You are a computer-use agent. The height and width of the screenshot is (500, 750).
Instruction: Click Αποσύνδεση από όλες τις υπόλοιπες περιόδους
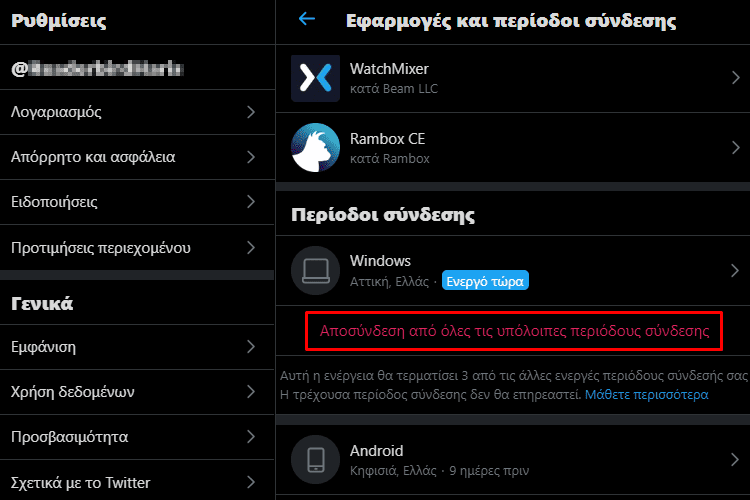(514, 331)
